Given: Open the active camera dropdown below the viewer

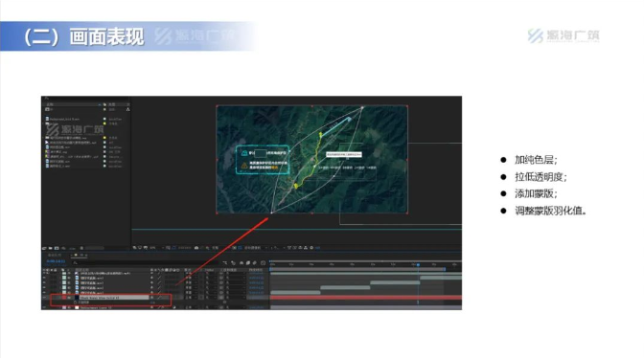Looking at the screenshot, I should pyautogui.click(x=256, y=248).
